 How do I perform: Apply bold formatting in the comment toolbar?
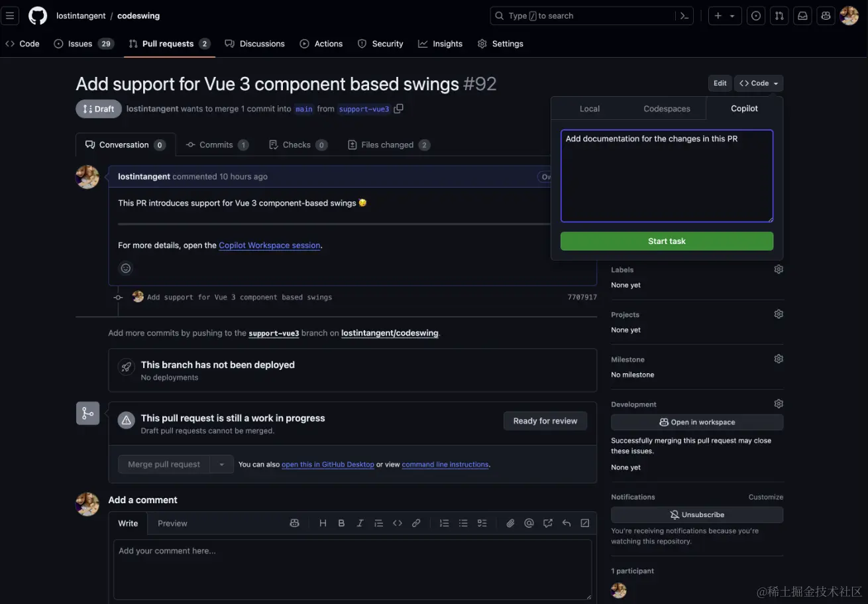(341, 523)
